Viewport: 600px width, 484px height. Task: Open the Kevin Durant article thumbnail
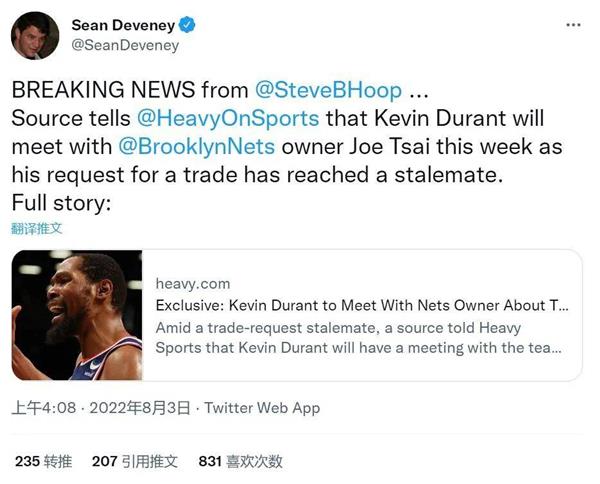pos(77,315)
